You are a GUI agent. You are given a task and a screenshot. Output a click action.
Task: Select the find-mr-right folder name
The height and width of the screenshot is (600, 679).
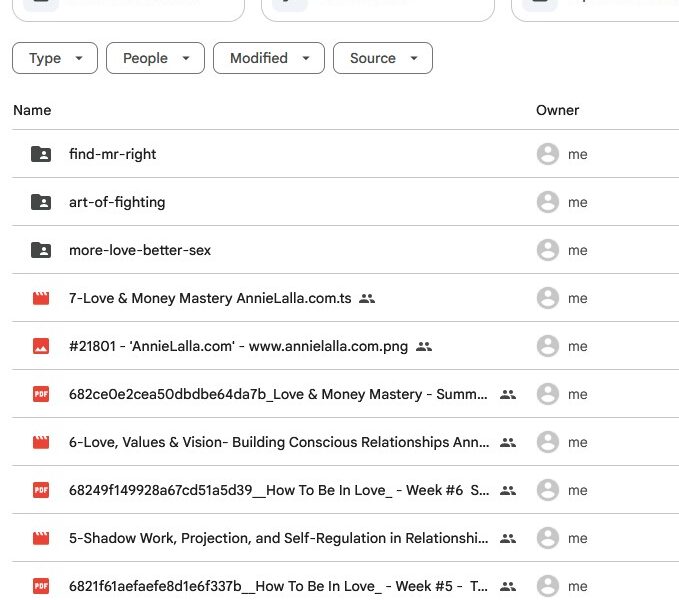(x=113, y=154)
